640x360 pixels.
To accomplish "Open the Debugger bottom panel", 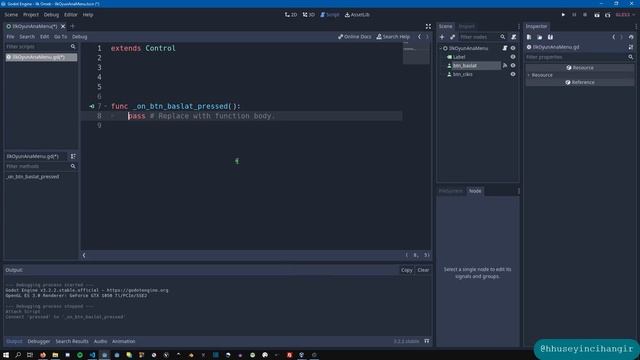I will click(39, 341).
